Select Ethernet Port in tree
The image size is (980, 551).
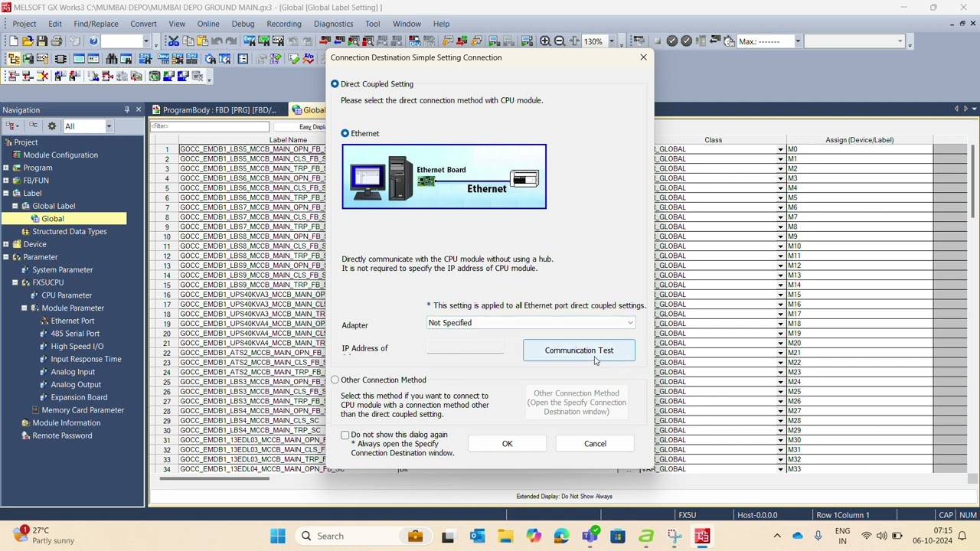coord(73,321)
